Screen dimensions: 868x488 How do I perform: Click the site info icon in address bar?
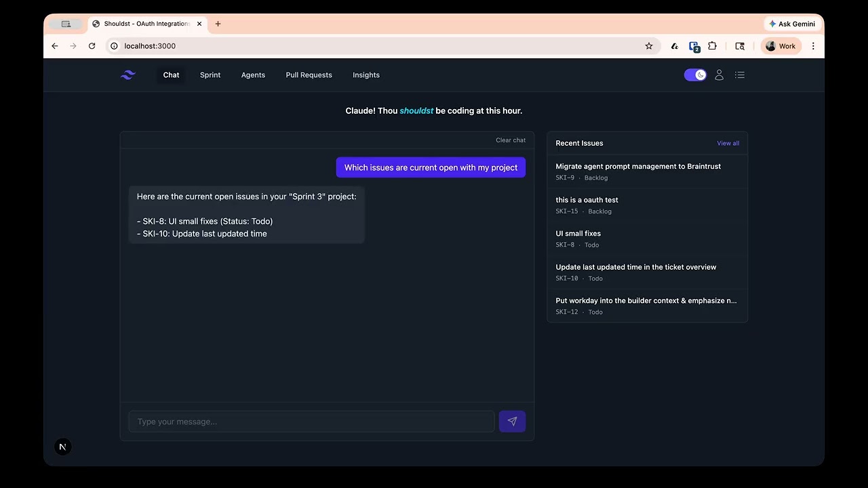click(115, 46)
